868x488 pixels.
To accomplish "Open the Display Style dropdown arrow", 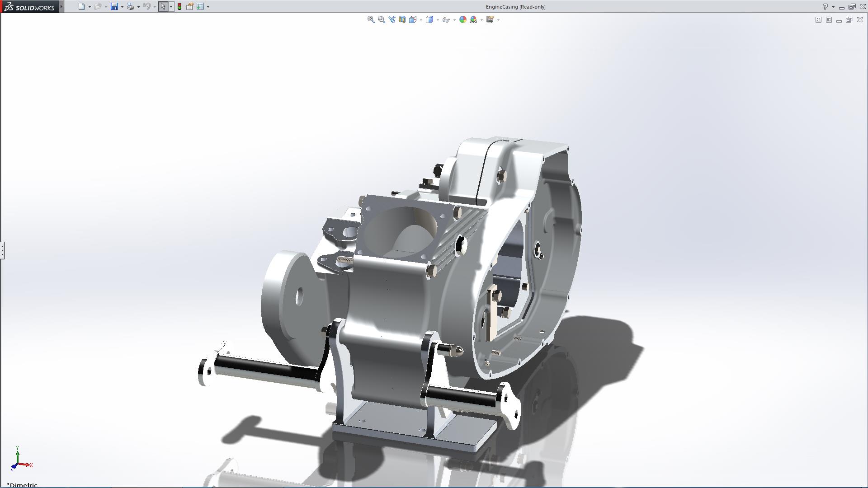I will [x=438, y=20].
